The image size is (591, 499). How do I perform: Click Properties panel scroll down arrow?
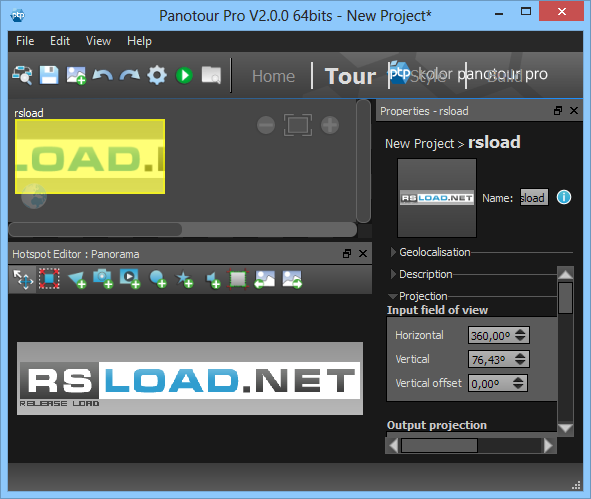(x=565, y=428)
